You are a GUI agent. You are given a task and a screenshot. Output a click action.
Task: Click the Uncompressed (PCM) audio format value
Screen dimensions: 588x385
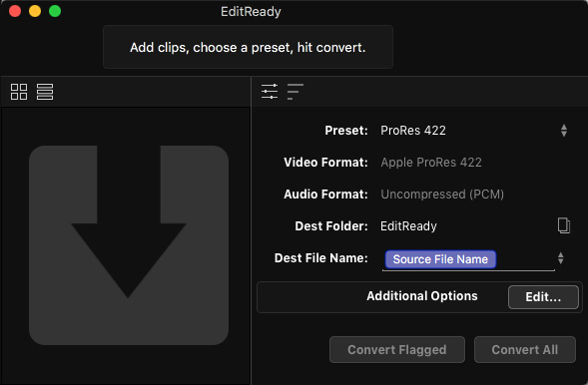(x=442, y=194)
